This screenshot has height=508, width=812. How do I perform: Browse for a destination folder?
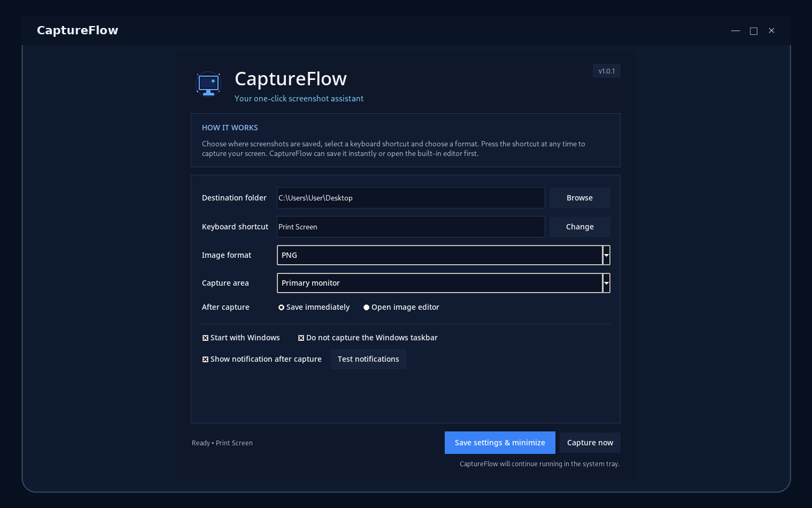(x=580, y=197)
